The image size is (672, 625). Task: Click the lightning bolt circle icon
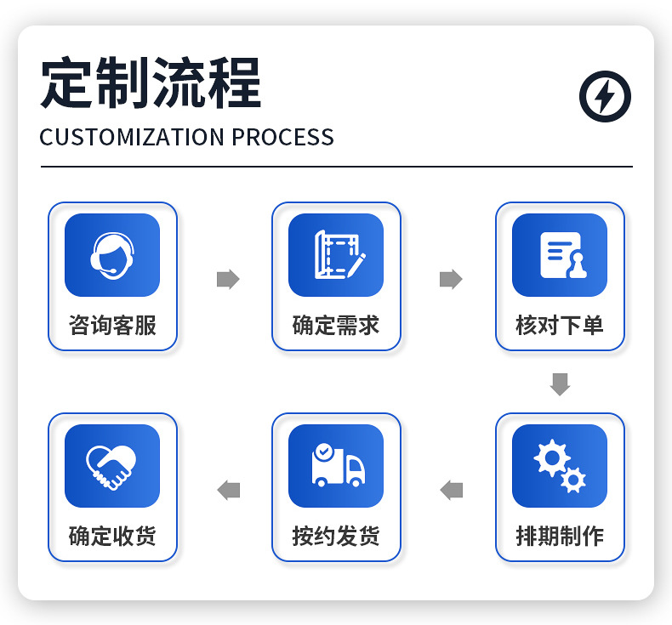click(605, 96)
